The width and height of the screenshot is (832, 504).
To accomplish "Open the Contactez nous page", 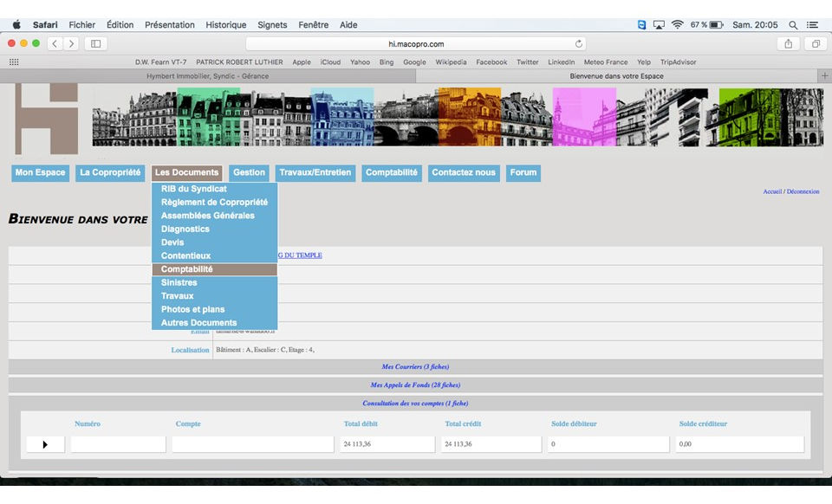I will pos(464,173).
